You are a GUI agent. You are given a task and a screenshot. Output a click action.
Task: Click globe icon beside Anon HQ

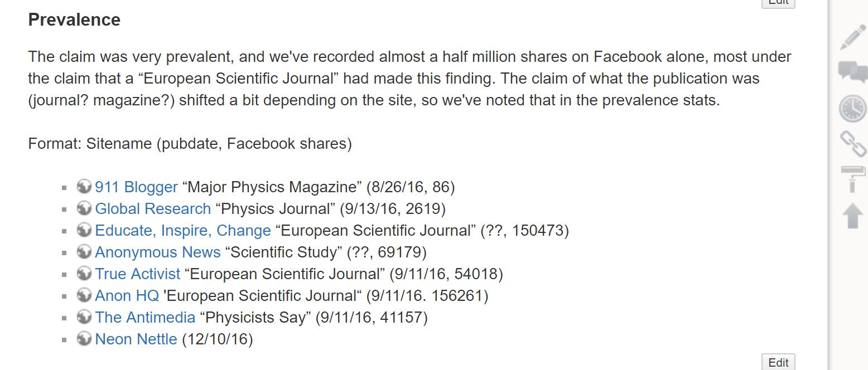(x=84, y=295)
